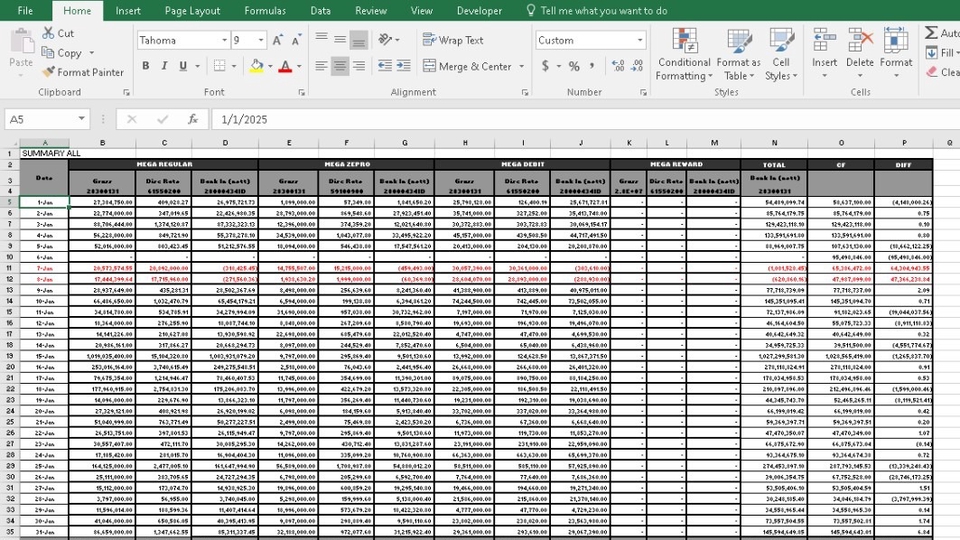The height and width of the screenshot is (540, 960).
Task: Click the Copy icon
Action: tap(48, 53)
